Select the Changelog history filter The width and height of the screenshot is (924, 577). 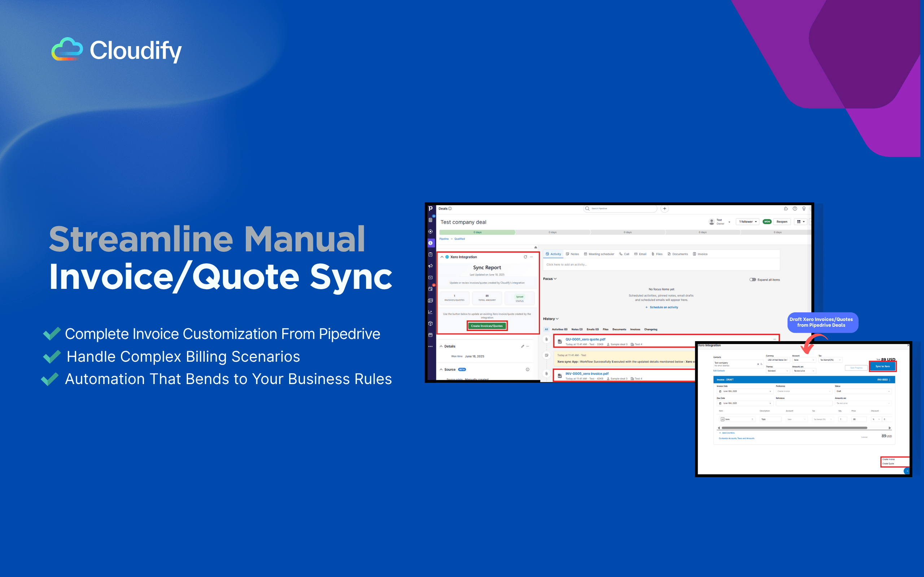(651, 329)
